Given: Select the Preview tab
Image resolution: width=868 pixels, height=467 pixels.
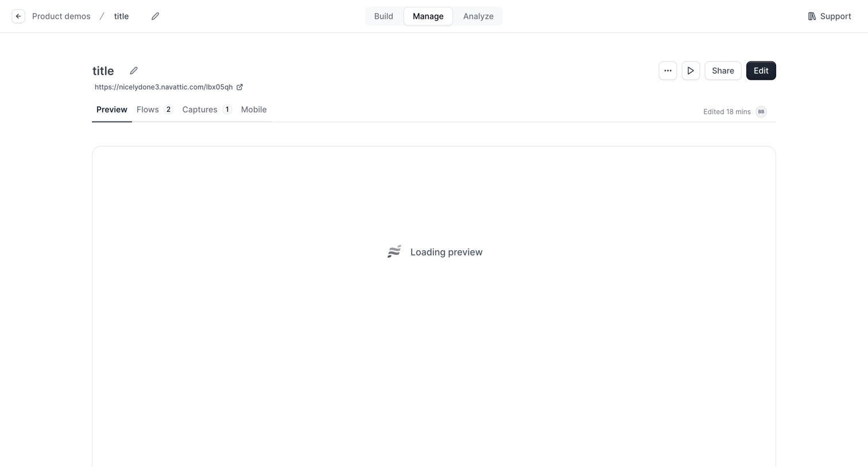Looking at the screenshot, I should (x=112, y=110).
